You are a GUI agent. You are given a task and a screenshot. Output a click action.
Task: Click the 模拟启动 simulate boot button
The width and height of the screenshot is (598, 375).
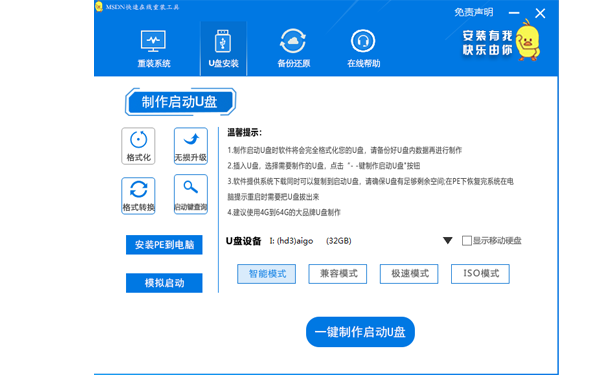(164, 283)
